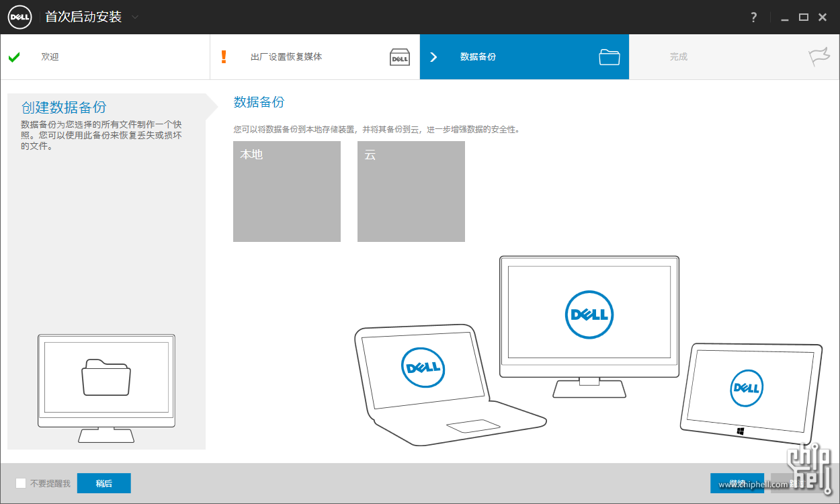The width and height of the screenshot is (840, 504).
Task: Click the 首次启动安装 window title
Action: (x=83, y=17)
